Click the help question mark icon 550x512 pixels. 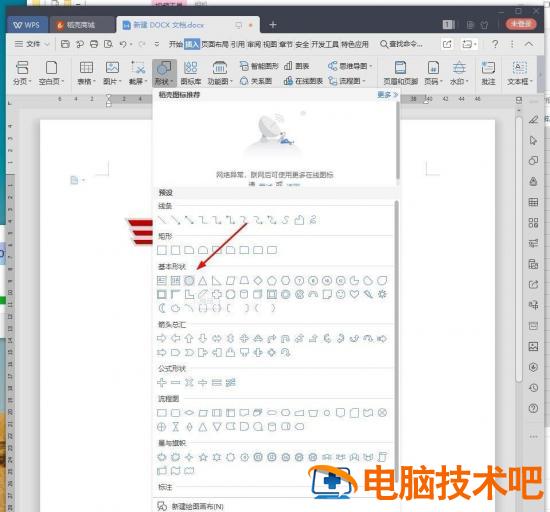pyautogui.click(x=495, y=44)
